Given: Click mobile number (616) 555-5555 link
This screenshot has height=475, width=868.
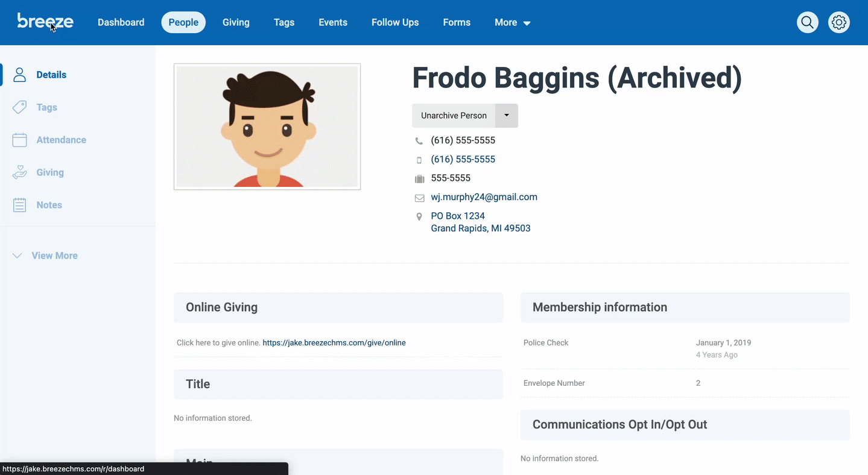Looking at the screenshot, I should [463, 159].
